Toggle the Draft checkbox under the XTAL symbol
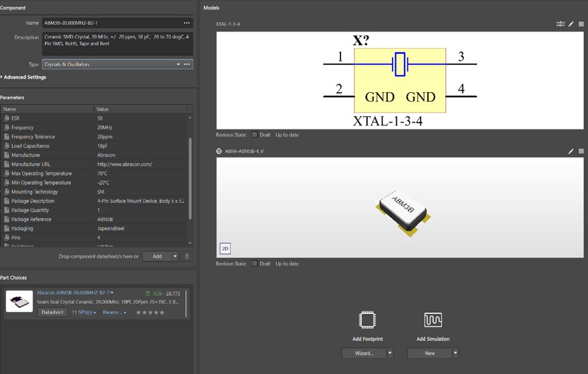 [254, 134]
